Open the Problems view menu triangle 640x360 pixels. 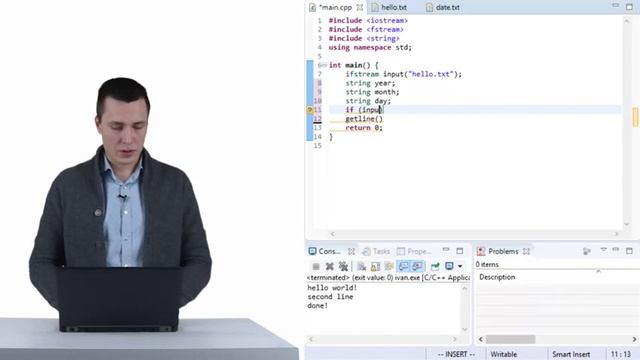click(x=603, y=250)
